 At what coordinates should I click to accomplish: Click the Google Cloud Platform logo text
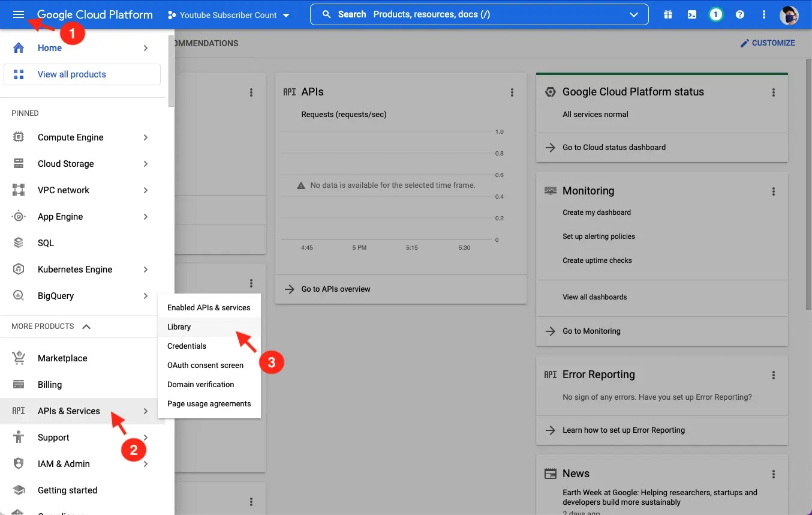click(95, 14)
